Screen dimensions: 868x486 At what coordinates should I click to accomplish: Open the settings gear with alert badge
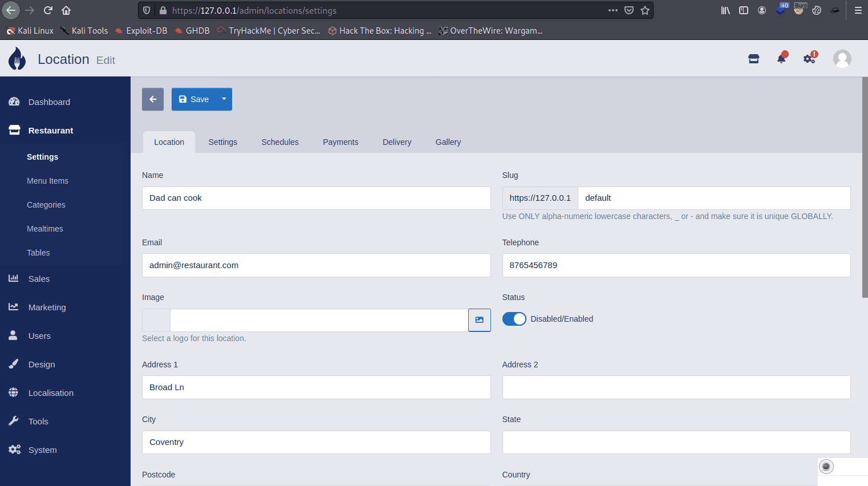(809, 58)
